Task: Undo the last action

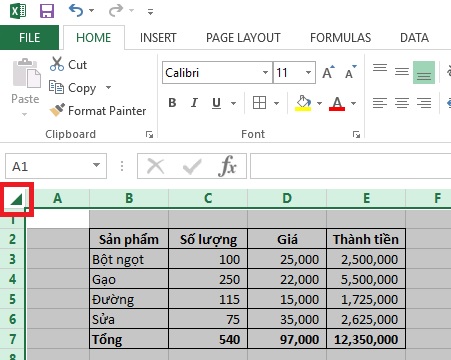Action: click(76, 11)
